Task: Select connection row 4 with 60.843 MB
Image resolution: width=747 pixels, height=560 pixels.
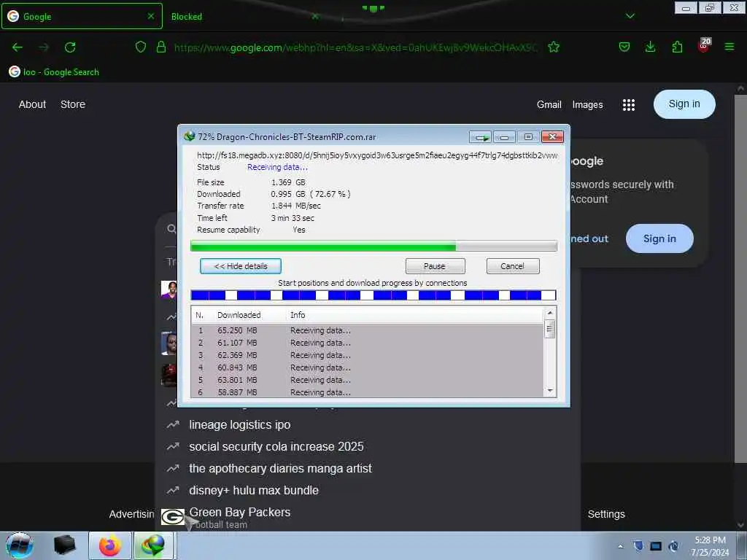Action: [368, 367]
